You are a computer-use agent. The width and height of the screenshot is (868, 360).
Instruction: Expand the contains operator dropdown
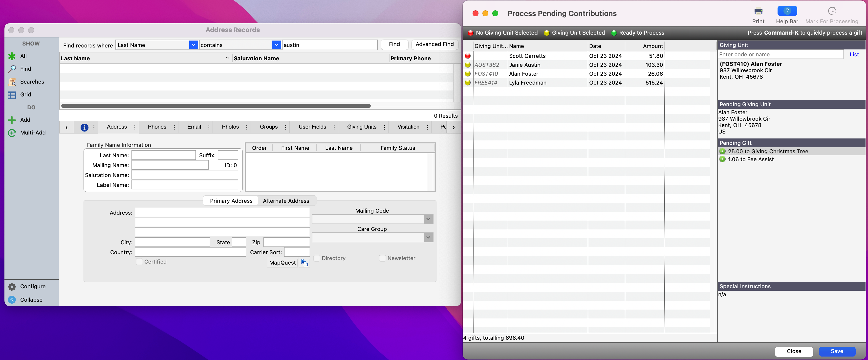[x=276, y=45]
